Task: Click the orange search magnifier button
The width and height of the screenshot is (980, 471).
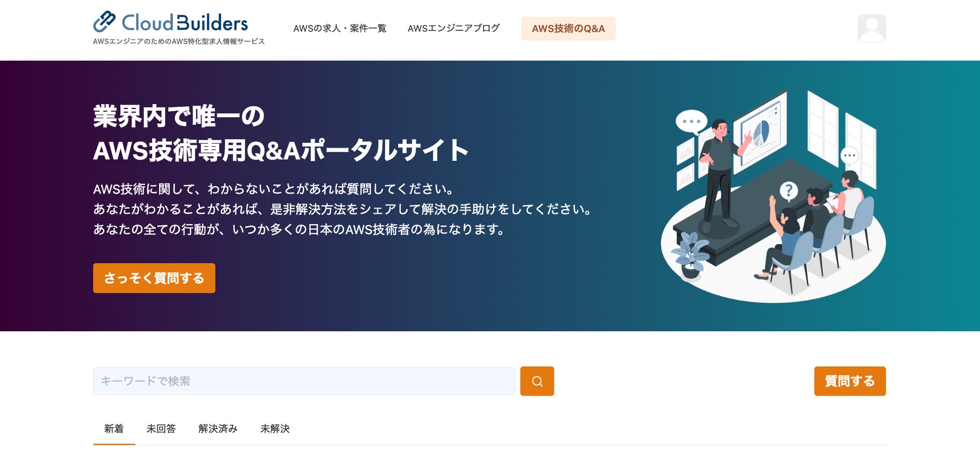Action: tap(537, 381)
